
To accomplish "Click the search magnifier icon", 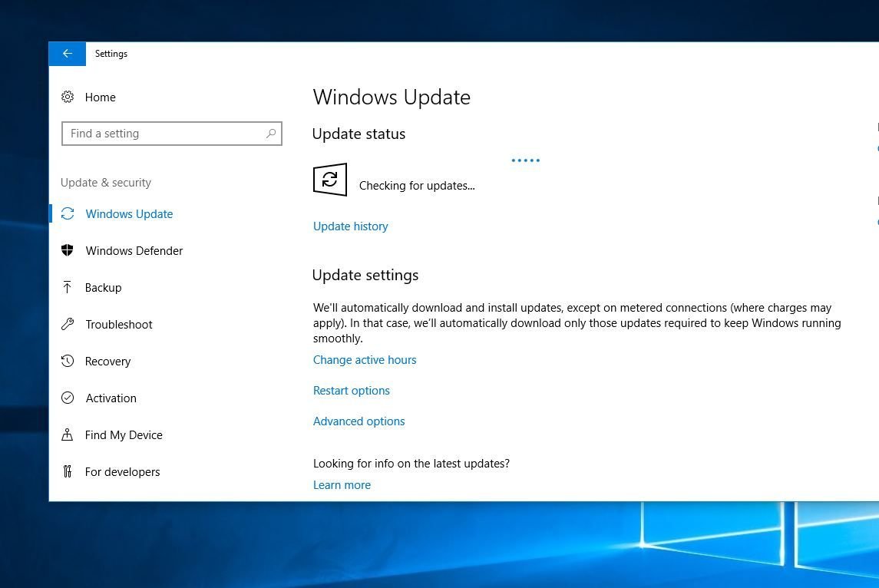I will click(271, 134).
